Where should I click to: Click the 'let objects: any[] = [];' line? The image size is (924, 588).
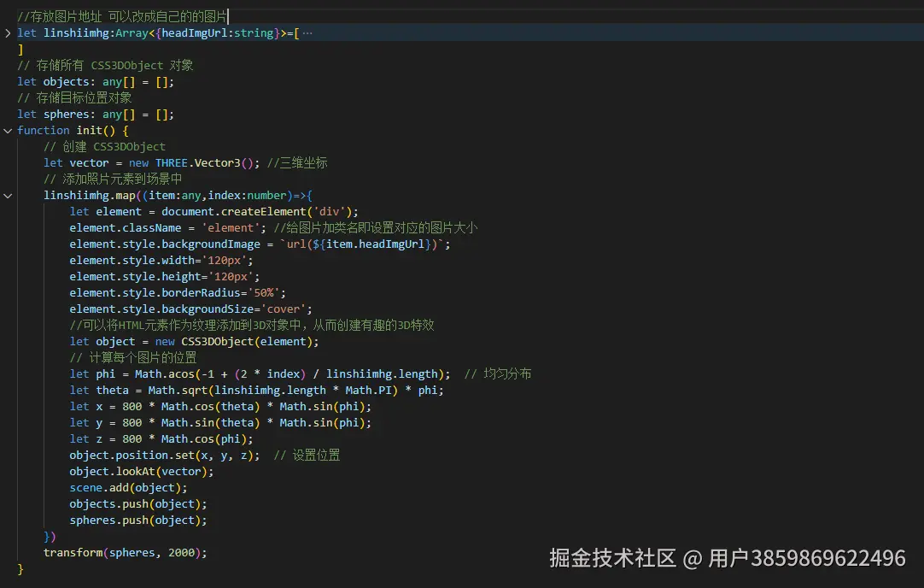[96, 82]
